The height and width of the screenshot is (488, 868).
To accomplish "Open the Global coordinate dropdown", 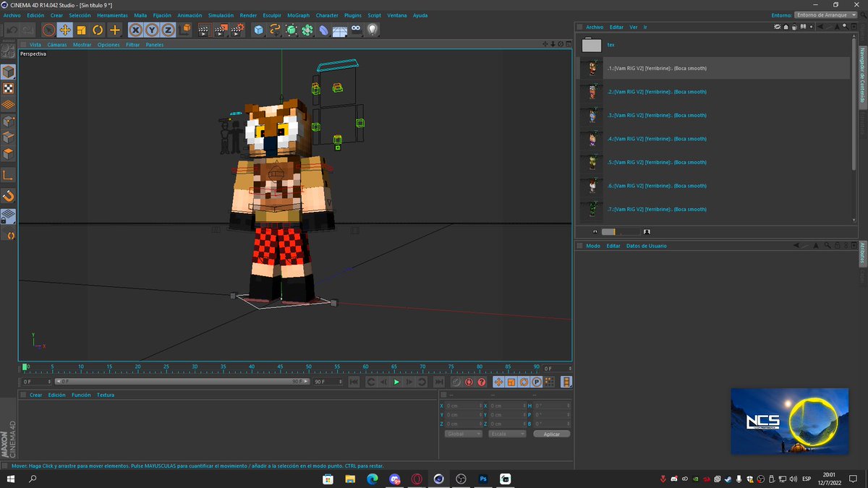I will pyautogui.click(x=464, y=434).
